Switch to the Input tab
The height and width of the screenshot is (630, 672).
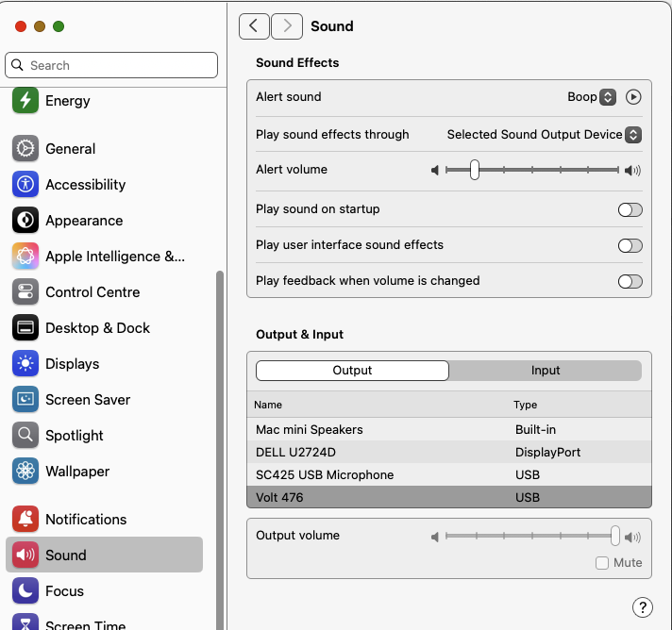tap(546, 371)
